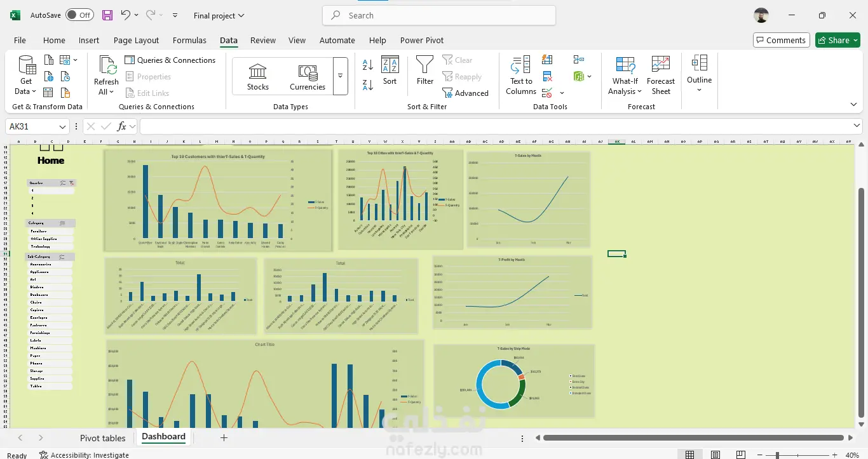Open the Share button dropdown arrow
This screenshot has width=868, height=459.
(x=855, y=40)
